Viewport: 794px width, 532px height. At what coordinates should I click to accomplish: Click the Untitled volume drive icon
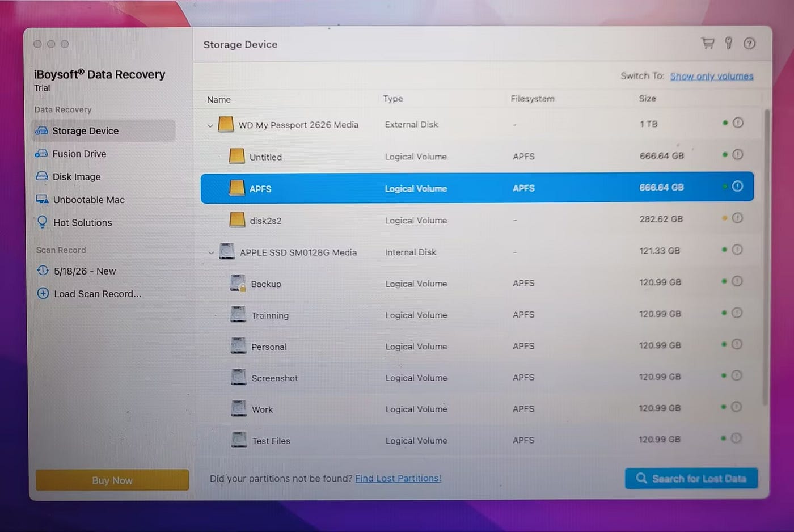click(236, 156)
